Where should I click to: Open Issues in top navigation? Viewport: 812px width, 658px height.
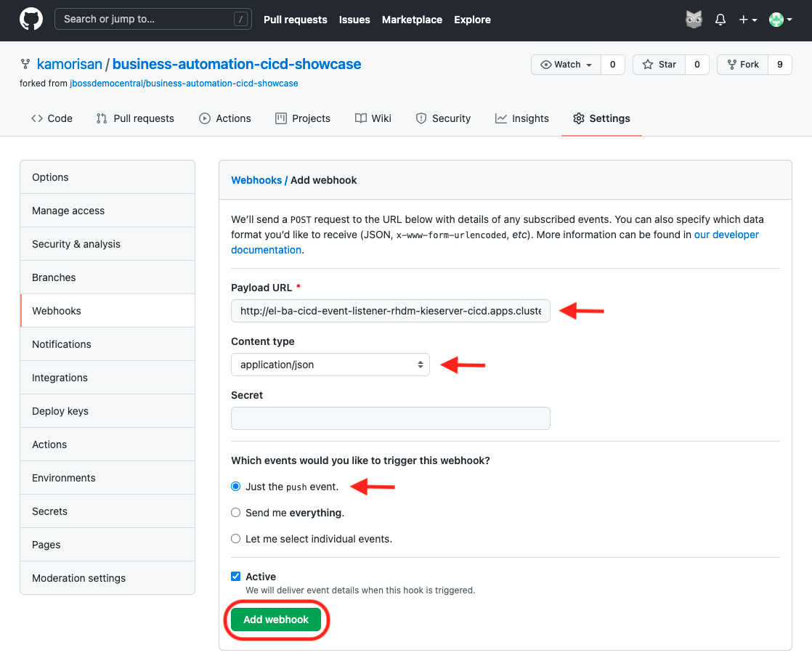pyautogui.click(x=354, y=20)
